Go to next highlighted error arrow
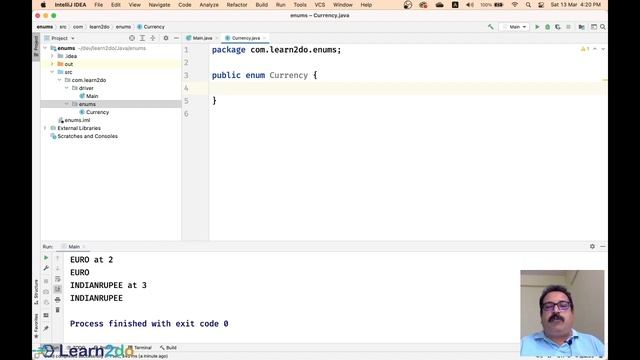The image size is (640, 360). (603, 49)
